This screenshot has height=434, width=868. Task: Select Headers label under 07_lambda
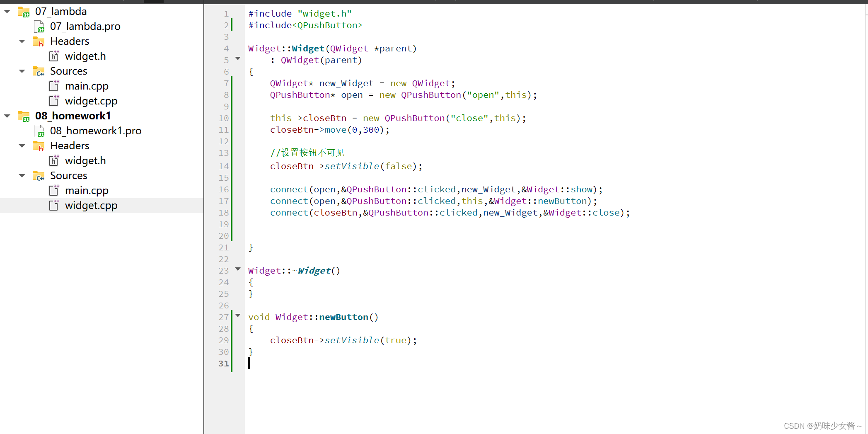coord(70,41)
